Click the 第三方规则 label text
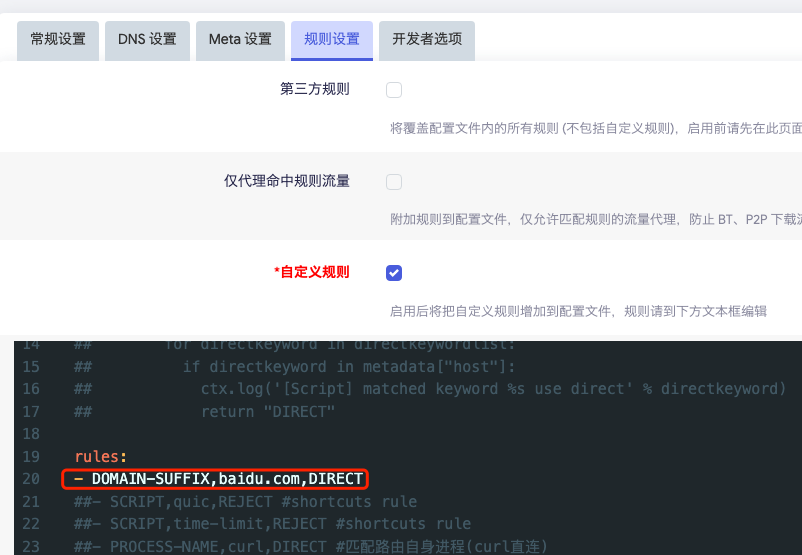The image size is (802, 555). point(315,89)
